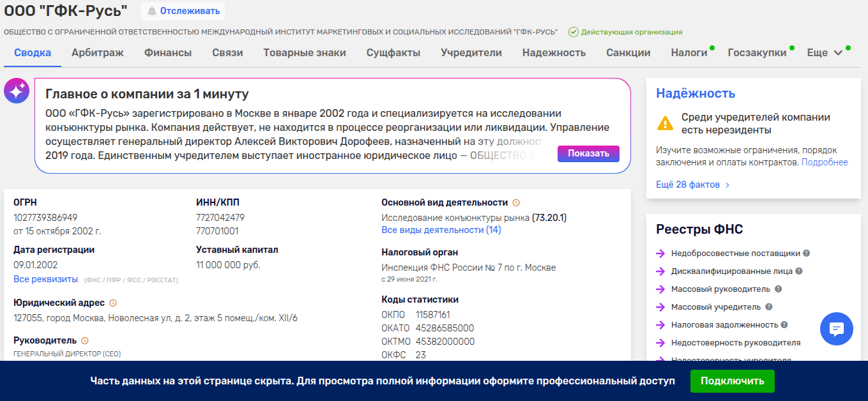This screenshot has height=401, width=868.
Task: Switch to the Арбитраж tab
Action: [x=98, y=53]
